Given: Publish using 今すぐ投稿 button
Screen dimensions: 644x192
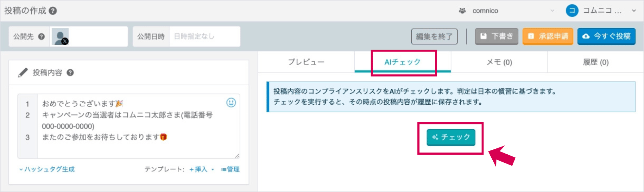Looking at the screenshot, I should pyautogui.click(x=606, y=36).
